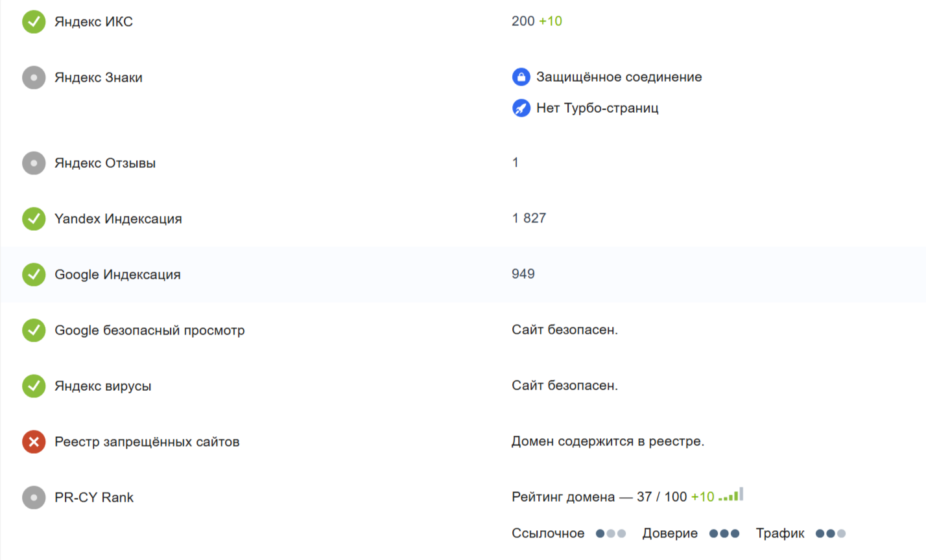Screen dimensions: 926x560
Task: Click red cross icon beside Реестр запрещённых сайтов
Action: tap(34, 442)
